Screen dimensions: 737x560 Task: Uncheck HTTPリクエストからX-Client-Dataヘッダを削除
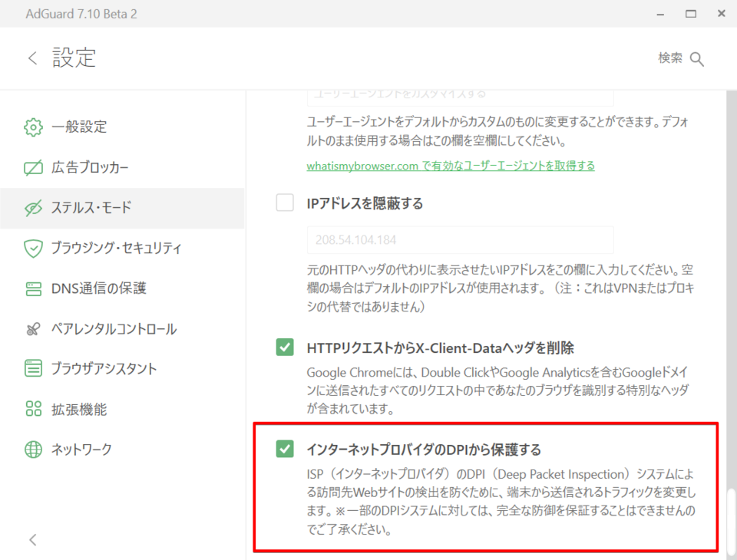285,348
